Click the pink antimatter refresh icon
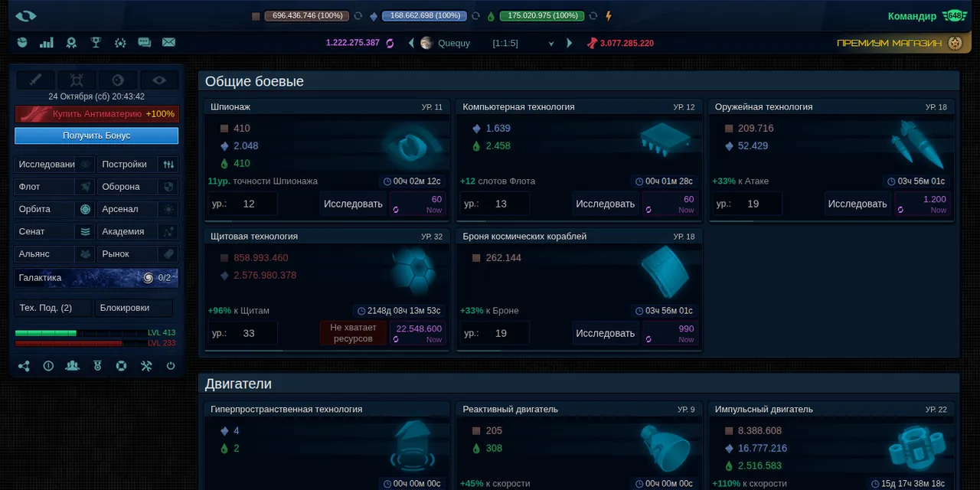This screenshot has width=980, height=490. [x=390, y=43]
